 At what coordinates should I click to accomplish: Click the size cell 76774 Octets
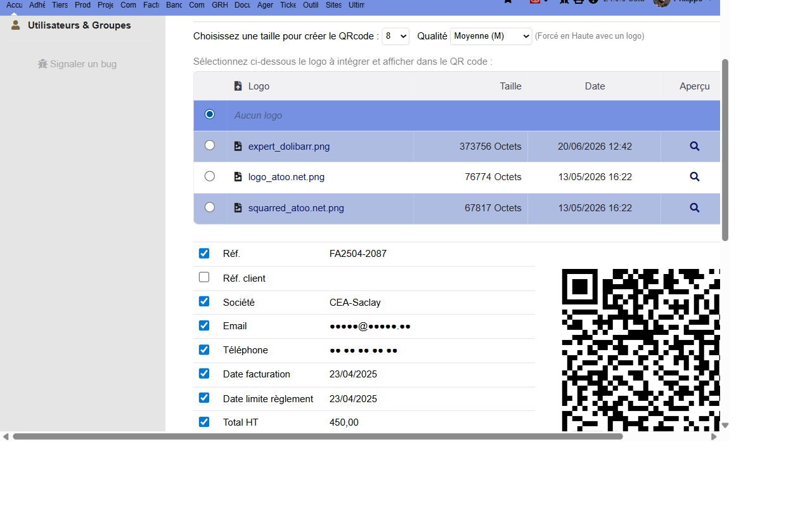pos(493,177)
